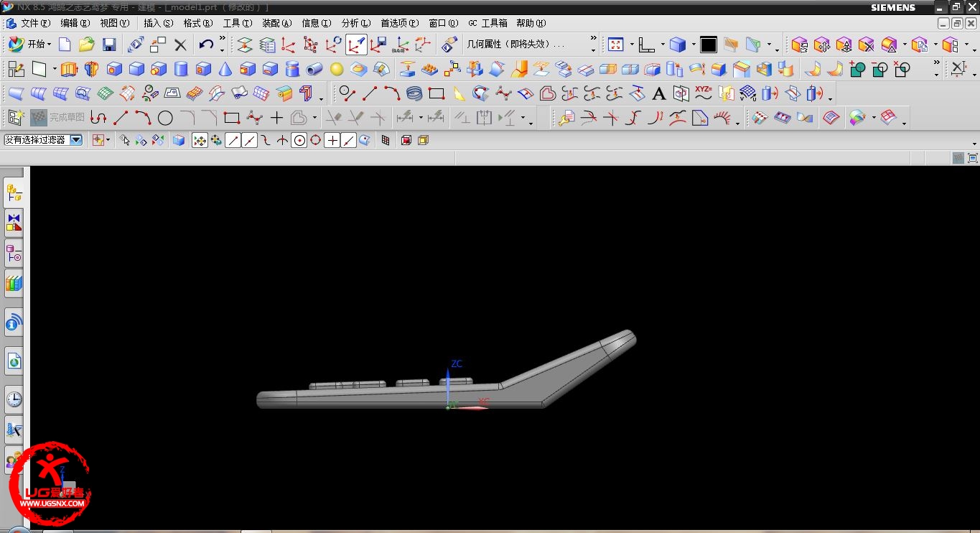980x533 pixels.
Task: Select the Extrude feature icon
Action: click(x=69, y=70)
